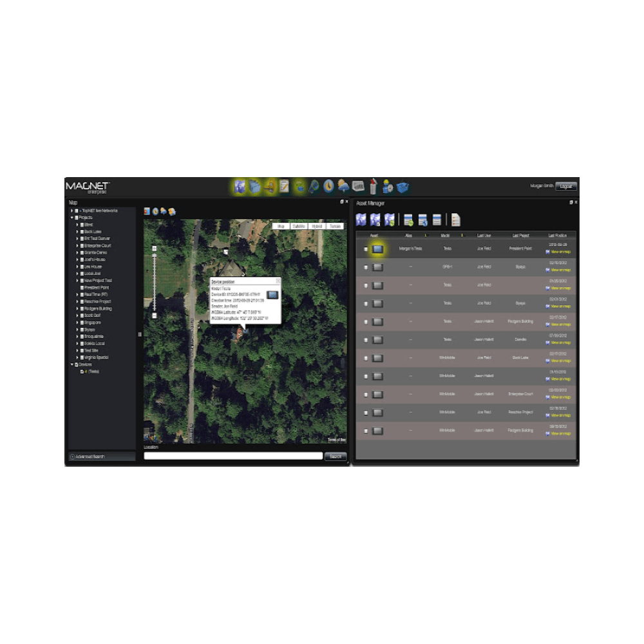This screenshot has width=644, height=644.
Task: Toggle the Test Site project checkbox
Action: (82, 351)
